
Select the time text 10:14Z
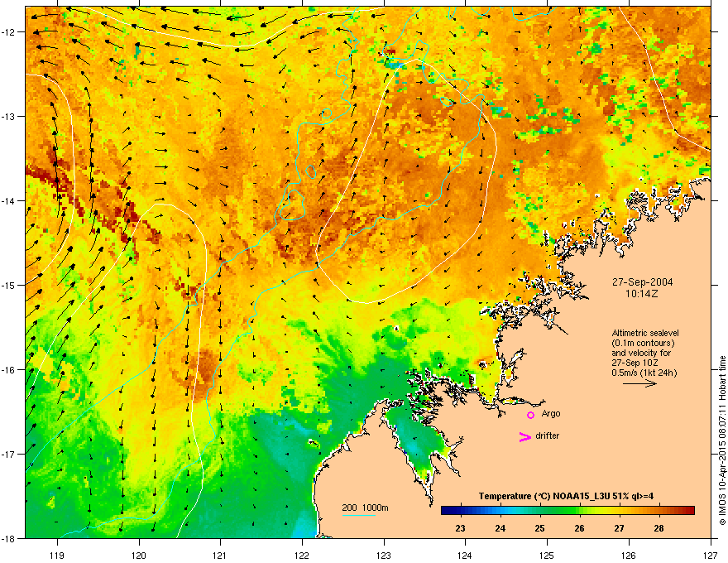(642, 294)
